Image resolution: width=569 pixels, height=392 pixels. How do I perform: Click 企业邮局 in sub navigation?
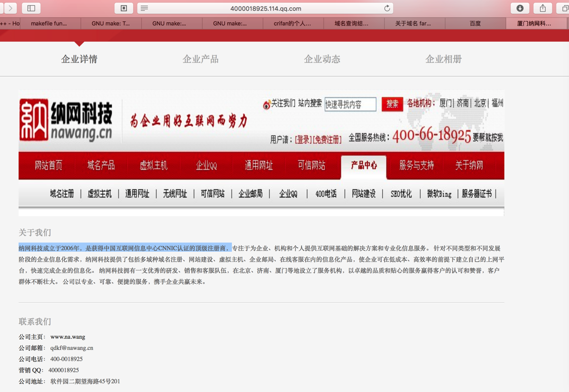(251, 194)
